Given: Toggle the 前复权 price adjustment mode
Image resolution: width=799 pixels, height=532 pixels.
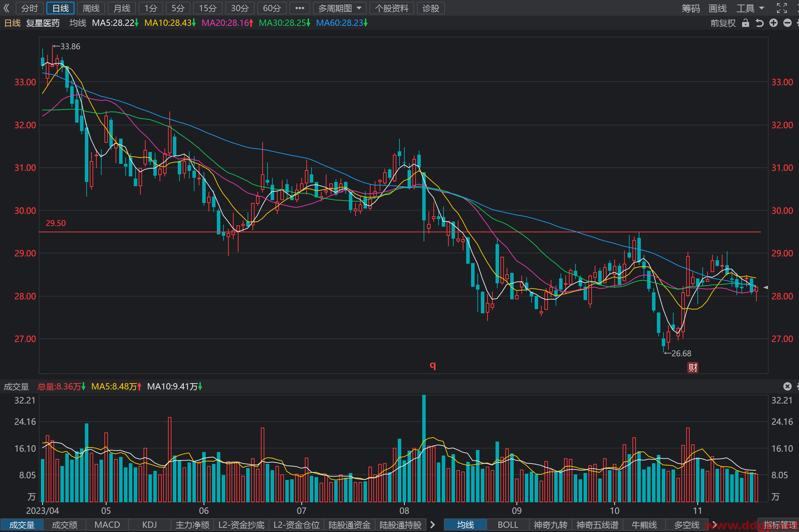Looking at the screenshot, I should 723,23.
